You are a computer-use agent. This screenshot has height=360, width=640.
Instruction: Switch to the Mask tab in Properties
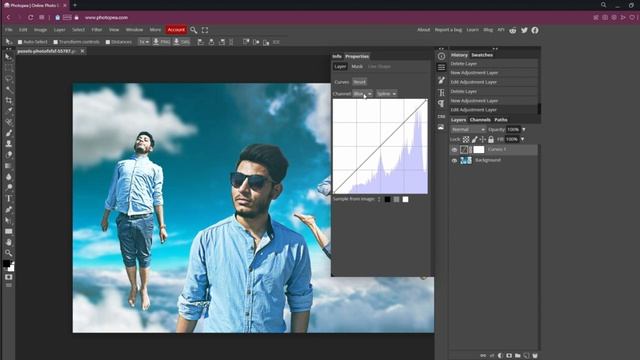coord(357,67)
